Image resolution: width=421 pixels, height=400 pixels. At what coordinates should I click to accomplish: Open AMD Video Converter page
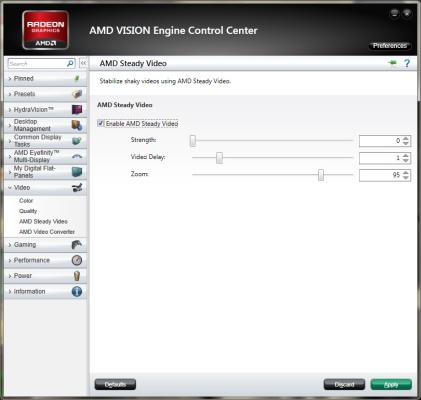click(x=47, y=232)
